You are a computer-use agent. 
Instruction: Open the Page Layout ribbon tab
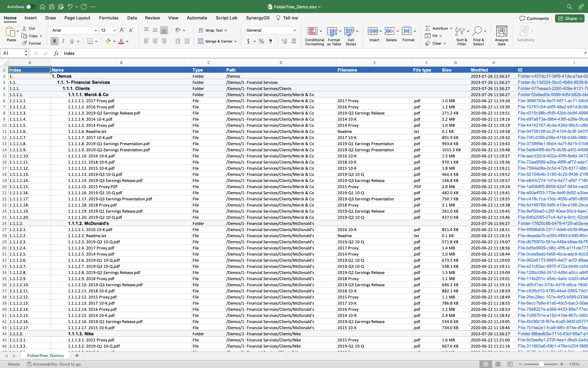77,18
